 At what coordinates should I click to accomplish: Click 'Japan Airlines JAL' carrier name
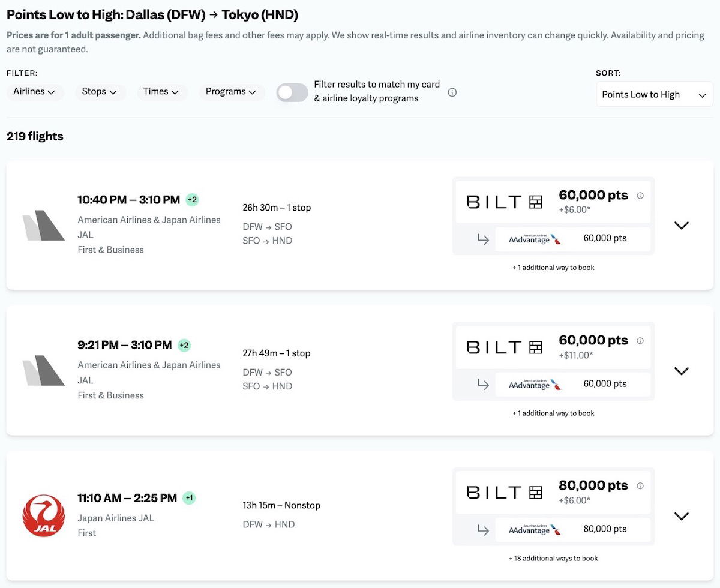[x=116, y=518]
